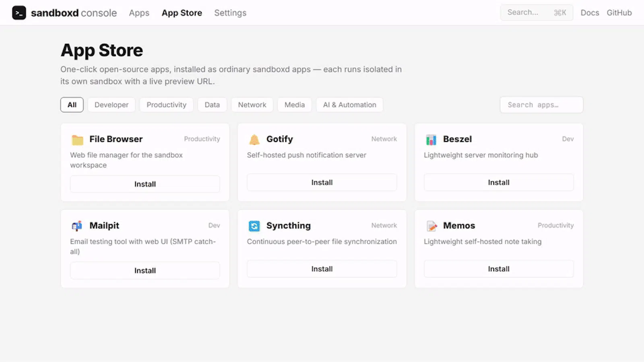644x362 pixels.
Task: Click the Memos notepad icon
Action: click(x=431, y=226)
